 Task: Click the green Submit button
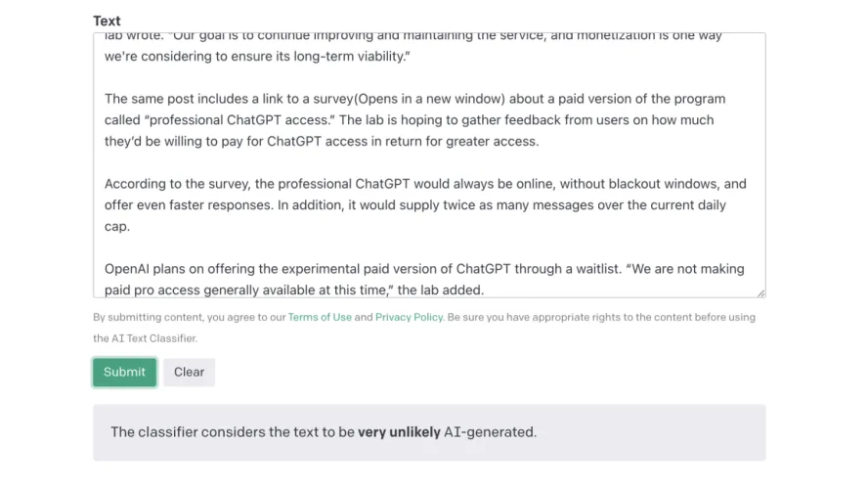(124, 372)
